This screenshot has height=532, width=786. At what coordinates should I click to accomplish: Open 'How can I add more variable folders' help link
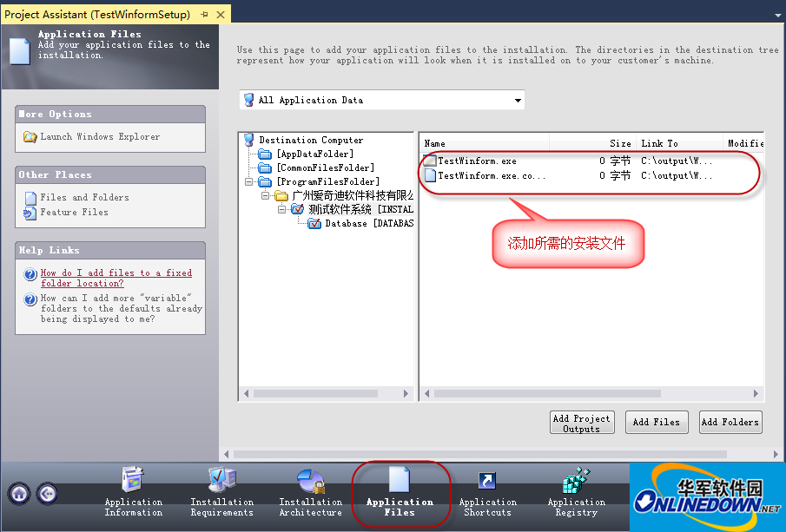tap(122, 309)
